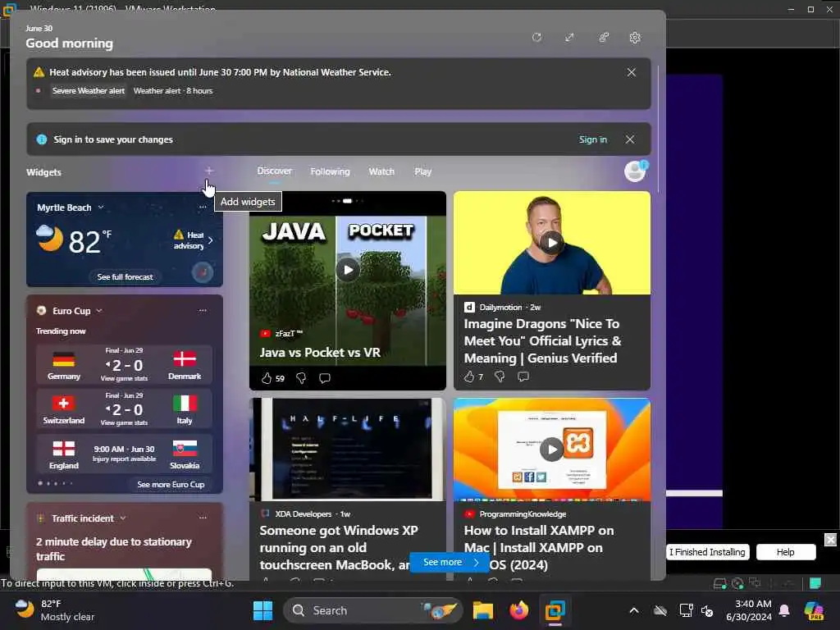The image size is (840, 630).
Task: Open the Windows XP MacBook article thumbnail
Action: (348, 449)
